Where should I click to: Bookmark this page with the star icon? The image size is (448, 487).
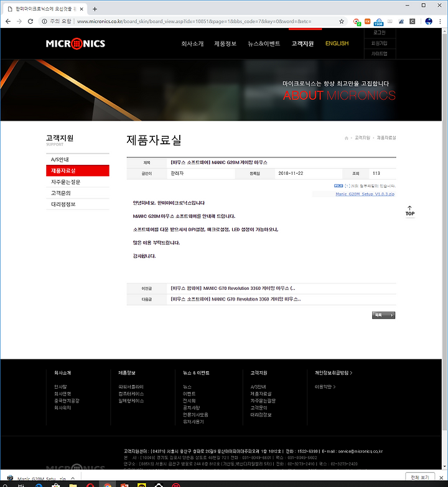pos(342,21)
